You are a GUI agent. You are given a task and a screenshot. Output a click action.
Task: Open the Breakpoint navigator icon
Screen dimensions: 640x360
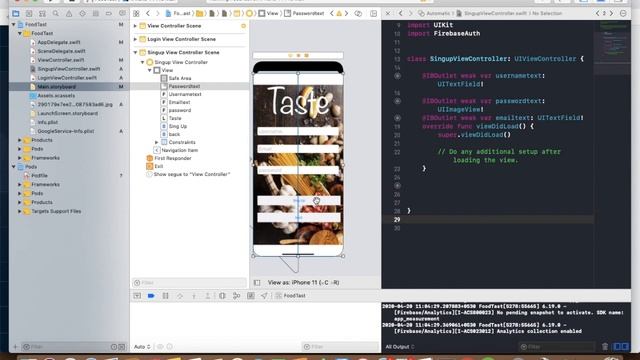109,13
